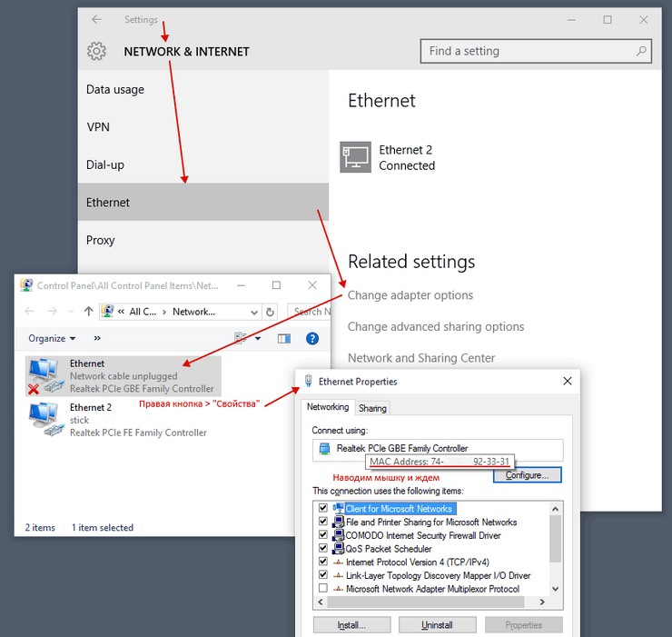This screenshot has width=672, height=637.
Task: Open the view options dropdown arrow
Action: tap(258, 338)
